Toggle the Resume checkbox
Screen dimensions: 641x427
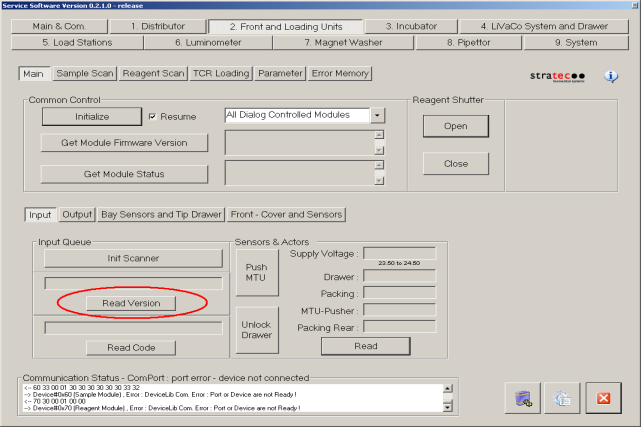pyautogui.click(x=153, y=116)
